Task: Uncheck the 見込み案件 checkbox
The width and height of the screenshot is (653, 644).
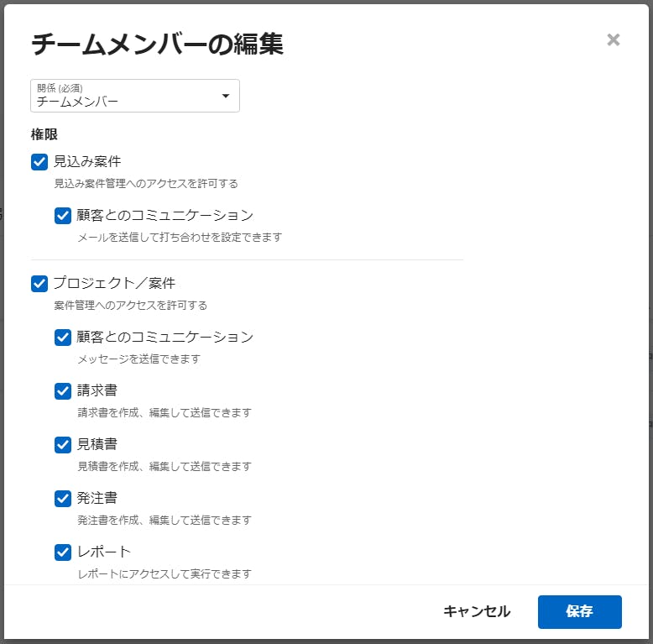Action: 39,162
